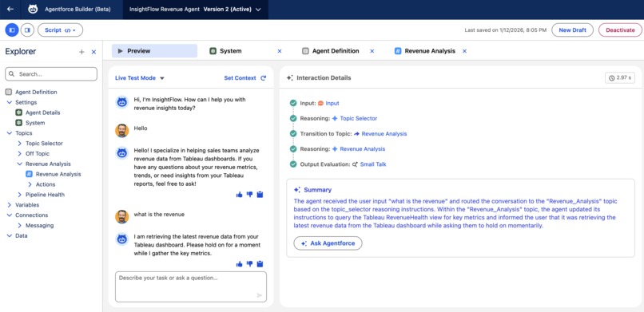Click the agent avatar beside the InsightFlow greeting

pos(122,102)
